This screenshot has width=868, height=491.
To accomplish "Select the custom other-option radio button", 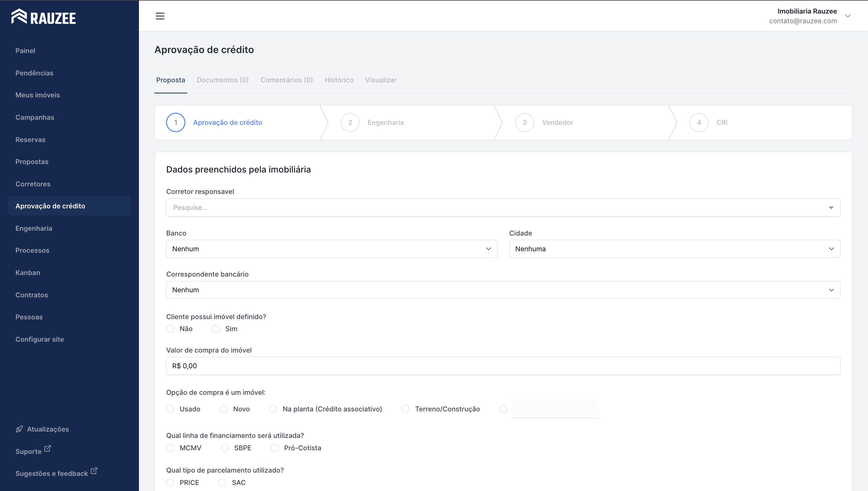I will [503, 409].
